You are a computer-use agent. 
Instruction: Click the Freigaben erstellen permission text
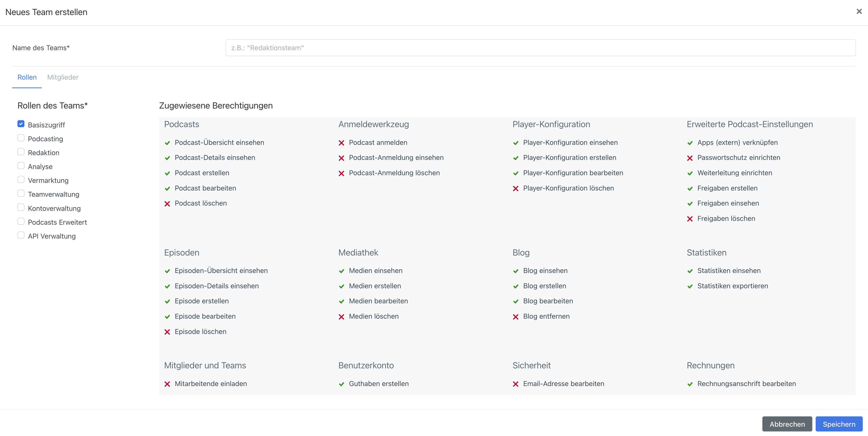(727, 188)
